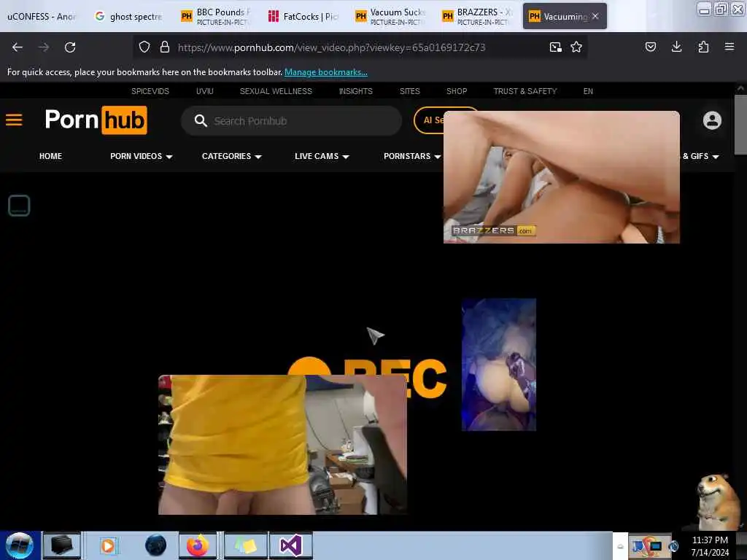Click the address bar icon beside the star
747x560 pixels.
point(555,47)
